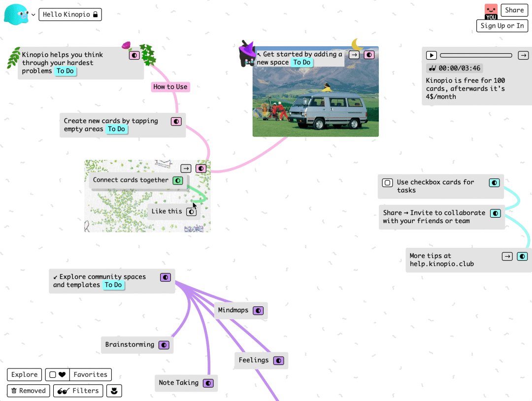
Task: Click your Kinopio avatar in the top left
Action: (16, 14)
